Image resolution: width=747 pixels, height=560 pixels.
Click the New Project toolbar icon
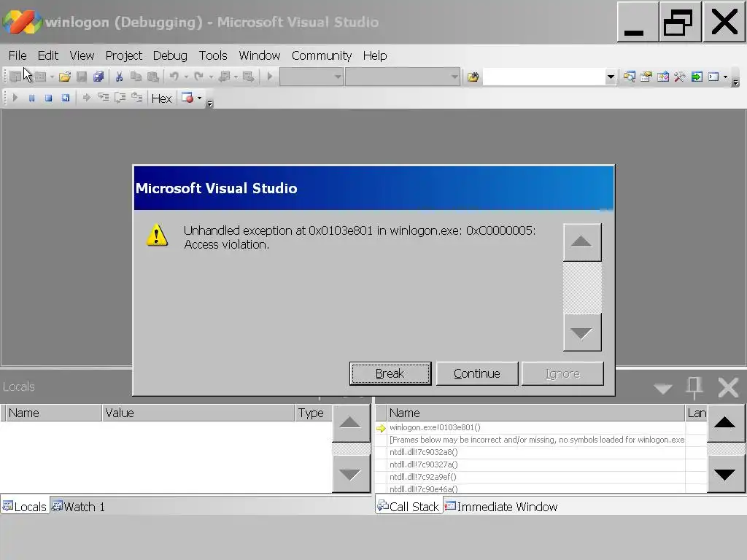click(15, 77)
